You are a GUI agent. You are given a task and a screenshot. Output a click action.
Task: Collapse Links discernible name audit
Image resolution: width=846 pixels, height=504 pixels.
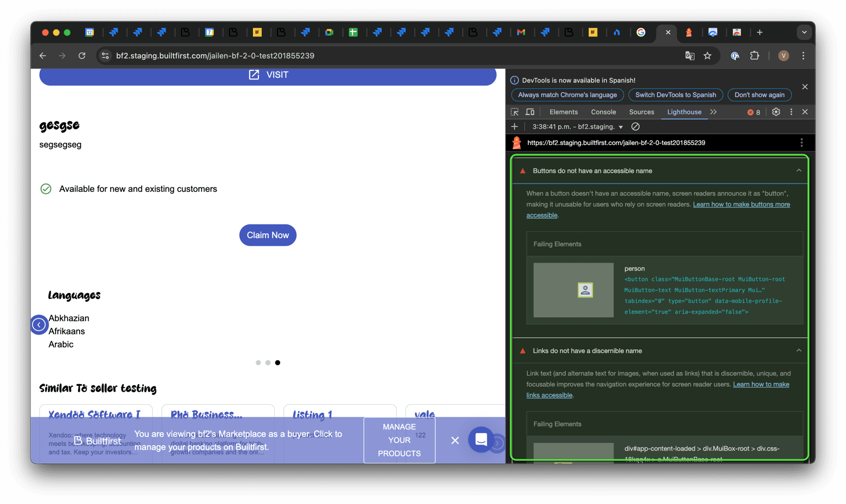pyautogui.click(x=799, y=350)
